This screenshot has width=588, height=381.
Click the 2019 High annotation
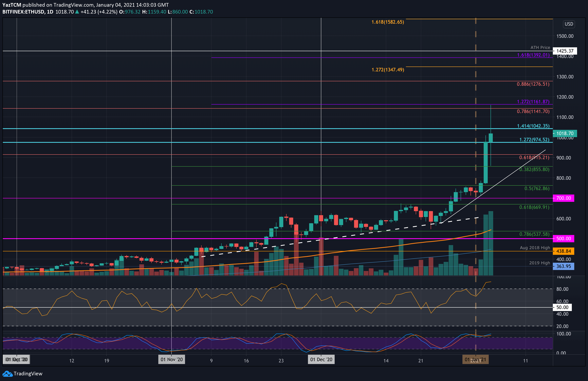tap(540, 263)
